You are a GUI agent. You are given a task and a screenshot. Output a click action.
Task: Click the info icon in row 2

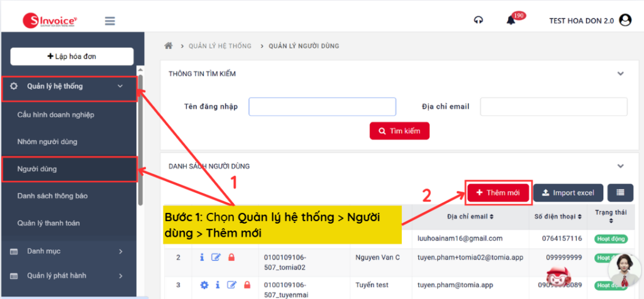point(202,258)
